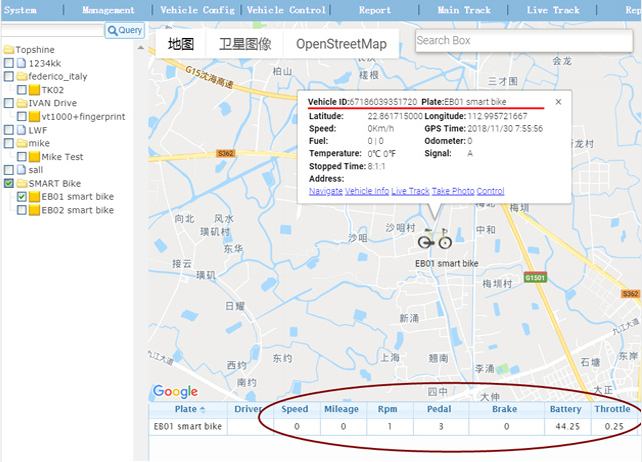Click the Speed column header
This screenshot has width=642, height=462.
[296, 409]
